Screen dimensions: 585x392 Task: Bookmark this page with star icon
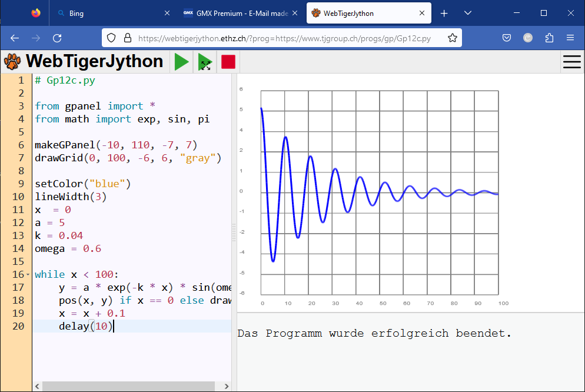pos(452,38)
